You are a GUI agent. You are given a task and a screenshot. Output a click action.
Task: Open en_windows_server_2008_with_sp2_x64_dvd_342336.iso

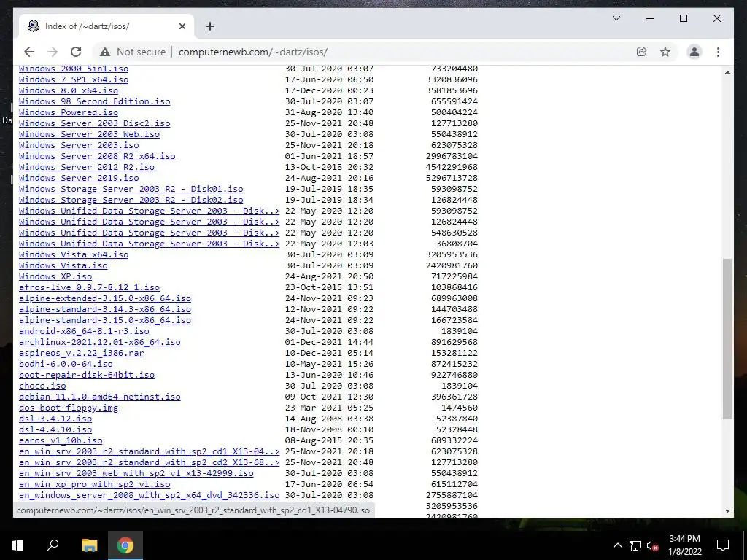[149, 496]
